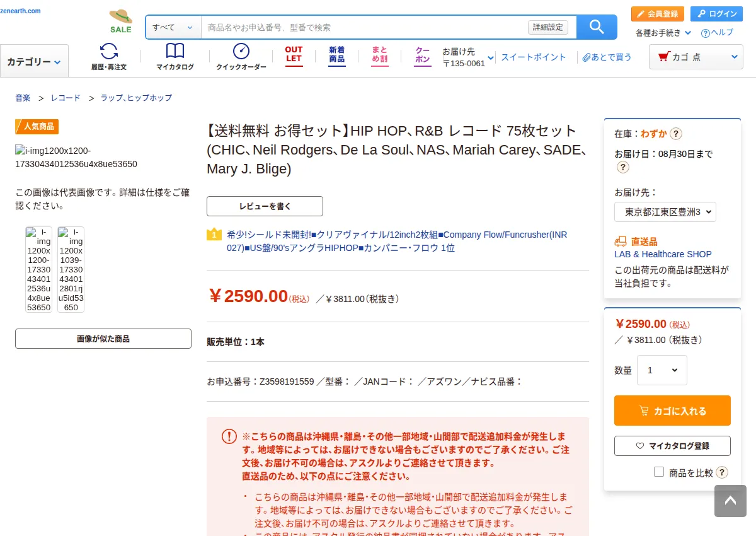Image resolution: width=756 pixels, height=536 pixels.
Task: Click the 会員登録 button
Action: pos(657,14)
